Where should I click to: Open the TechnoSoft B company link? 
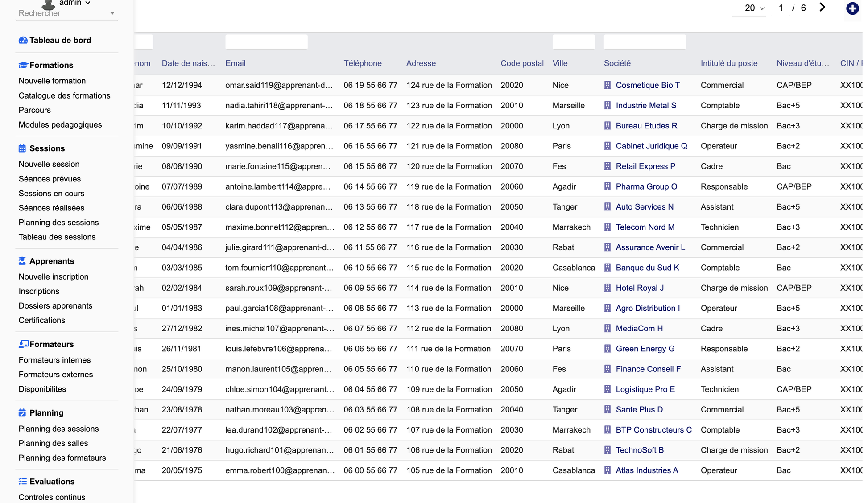(640, 450)
